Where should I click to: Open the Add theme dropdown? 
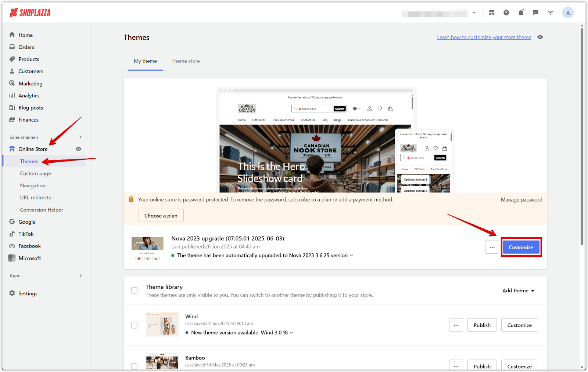(518, 290)
